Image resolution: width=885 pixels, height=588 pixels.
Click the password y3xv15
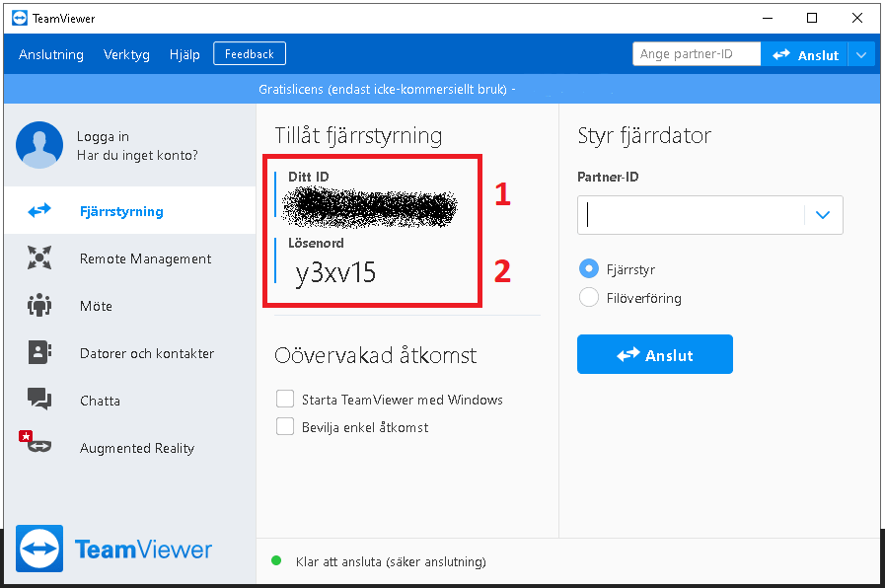pyautogui.click(x=335, y=272)
